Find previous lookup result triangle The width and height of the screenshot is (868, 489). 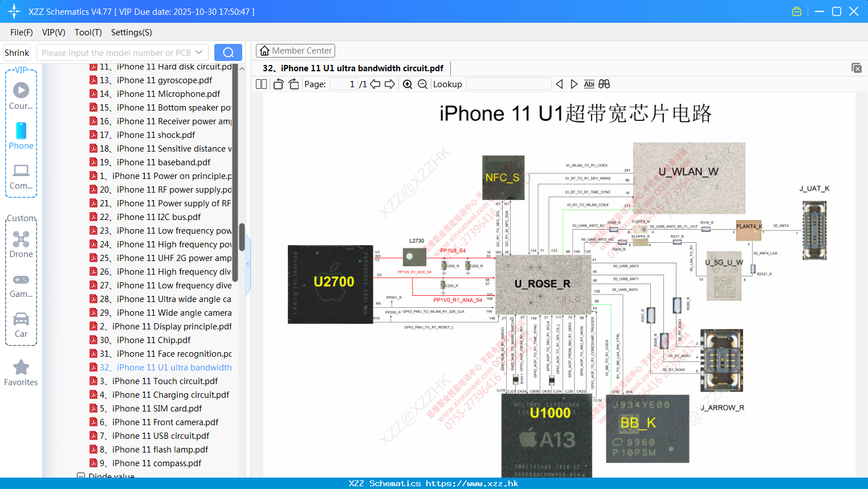tap(559, 84)
